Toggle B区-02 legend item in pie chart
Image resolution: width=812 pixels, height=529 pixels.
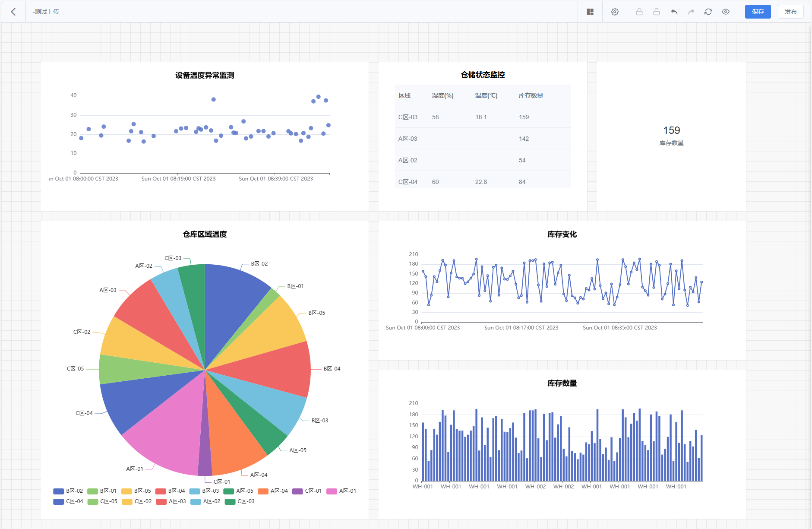click(x=68, y=491)
